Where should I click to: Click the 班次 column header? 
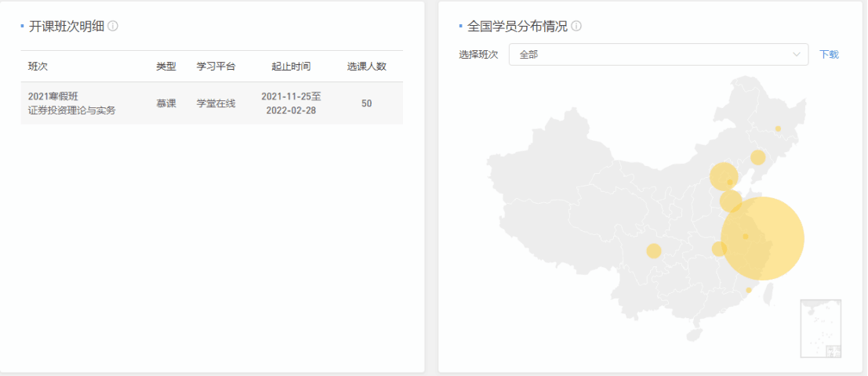point(38,67)
